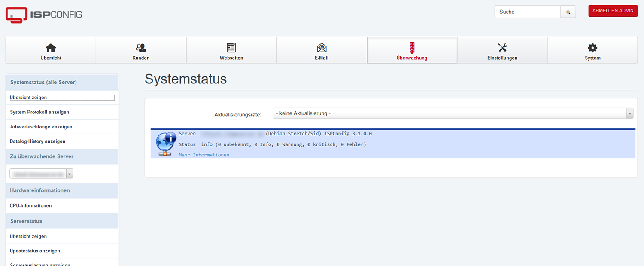This screenshot has width=644, height=266.
Task: Open Kunden via the people icon
Action: click(141, 48)
